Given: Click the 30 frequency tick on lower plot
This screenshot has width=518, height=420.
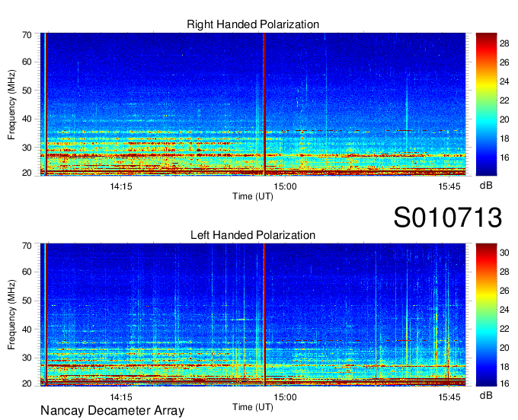Looking at the screenshot, I should pos(27,358).
